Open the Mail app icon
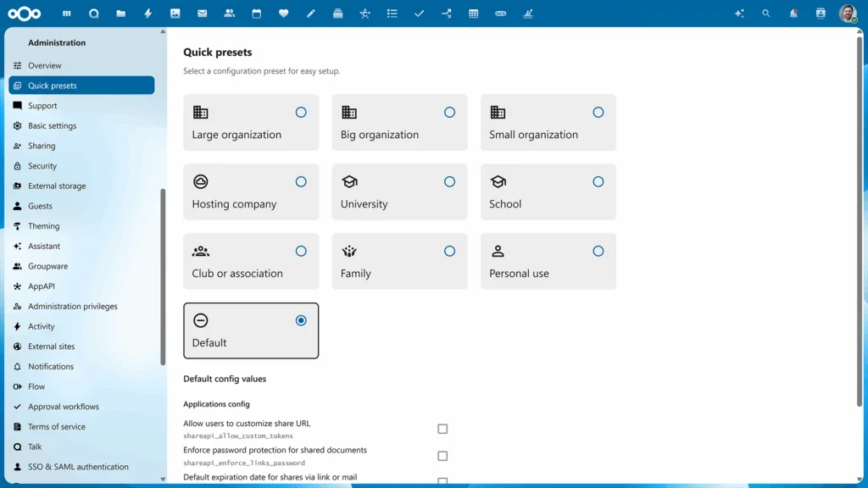The image size is (868, 488). coord(203,14)
